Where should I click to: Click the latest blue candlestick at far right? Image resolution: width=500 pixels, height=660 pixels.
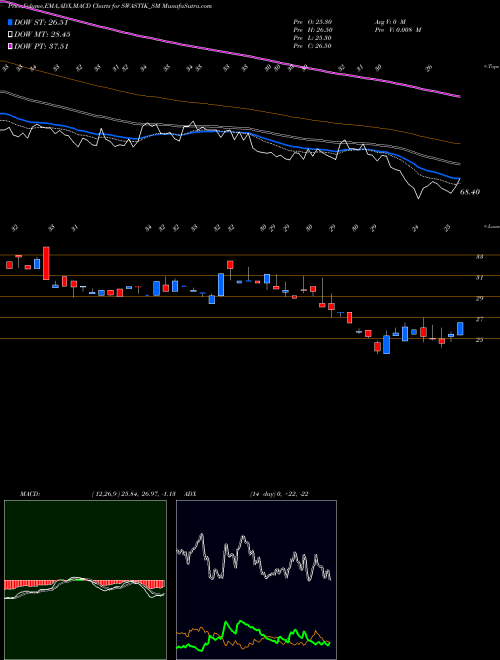460,329
